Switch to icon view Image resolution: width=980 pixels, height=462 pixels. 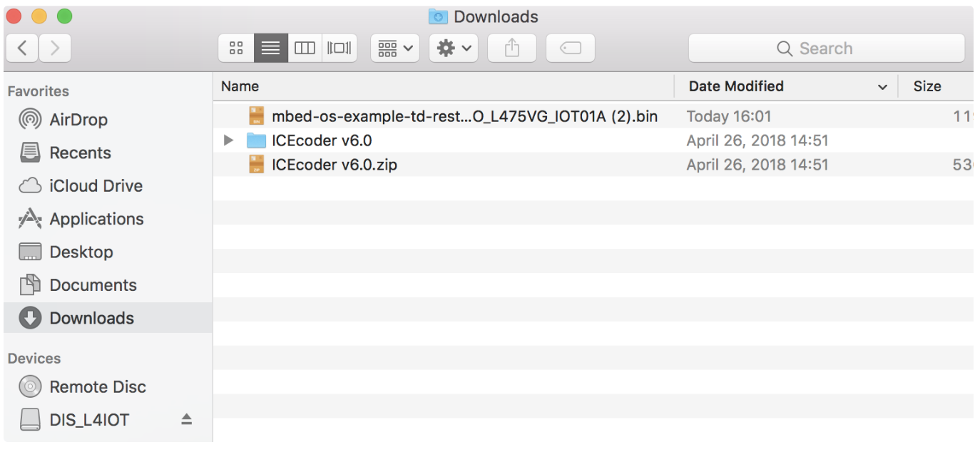click(x=236, y=48)
